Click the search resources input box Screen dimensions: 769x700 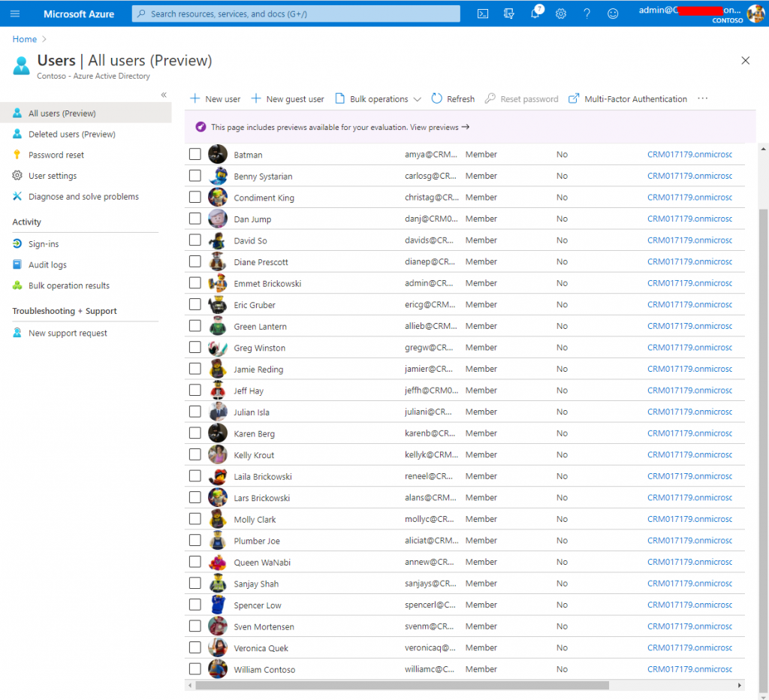(x=296, y=14)
